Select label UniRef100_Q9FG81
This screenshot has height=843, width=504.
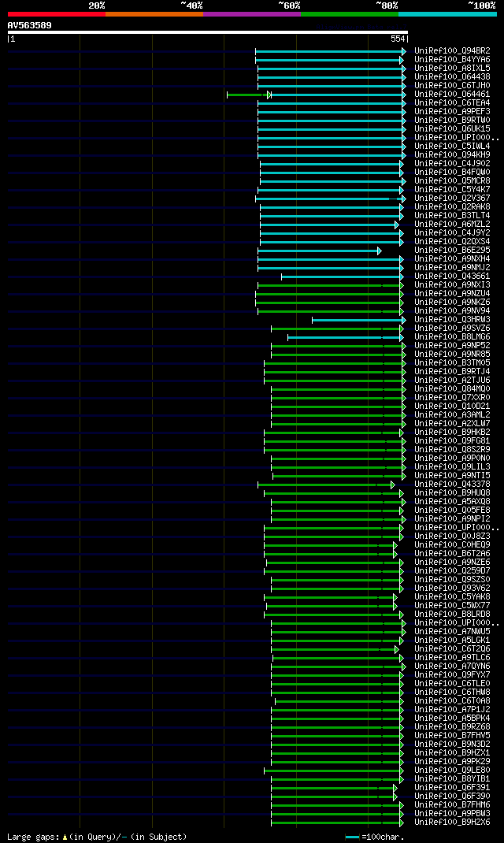(x=452, y=441)
